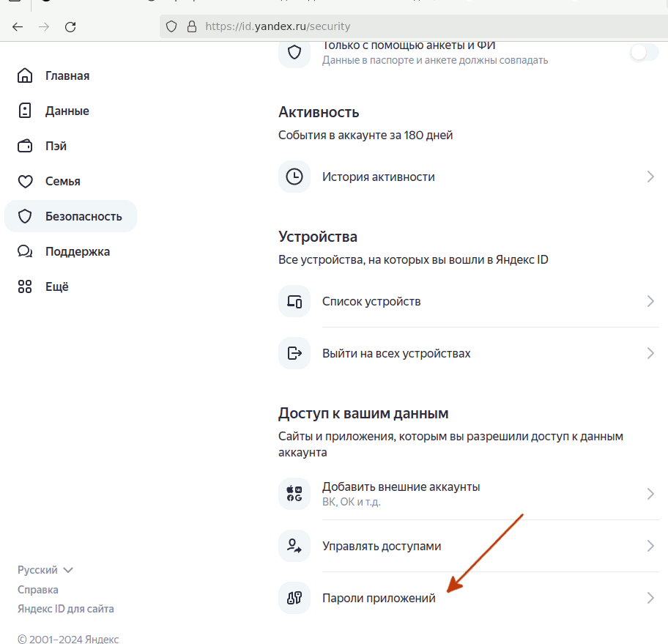This screenshot has width=668, height=644.
Task: Click the devices icon of Список устройств
Action: pos(294,301)
